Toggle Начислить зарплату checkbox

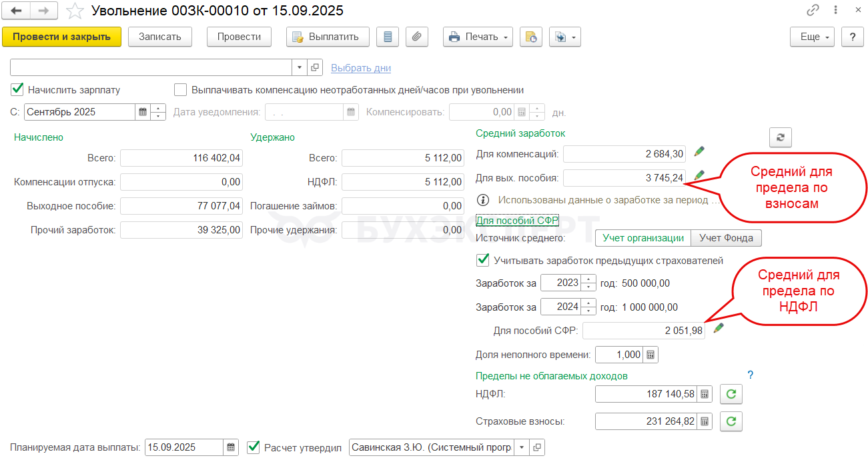(x=17, y=89)
